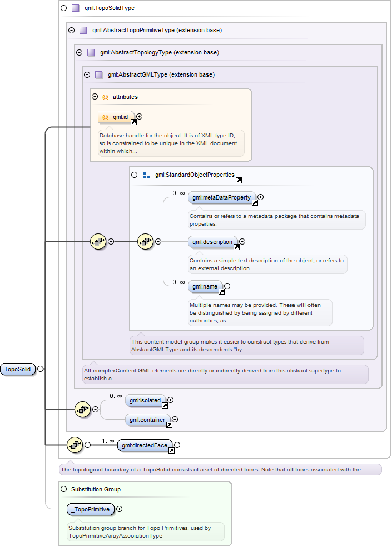Viewport: 392px width, 547px height.
Task: Collapse inner StandardObjectProperties sequence compositor
Action: [158, 241]
